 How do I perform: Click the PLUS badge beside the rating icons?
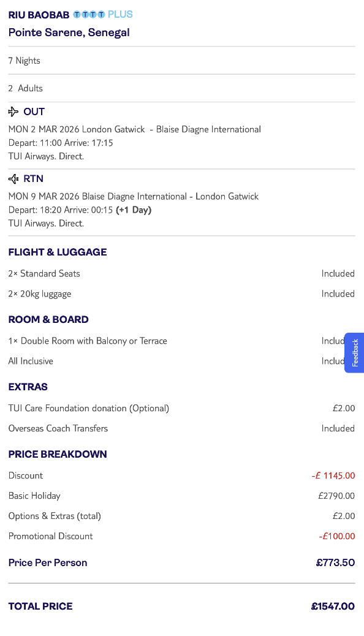click(120, 13)
